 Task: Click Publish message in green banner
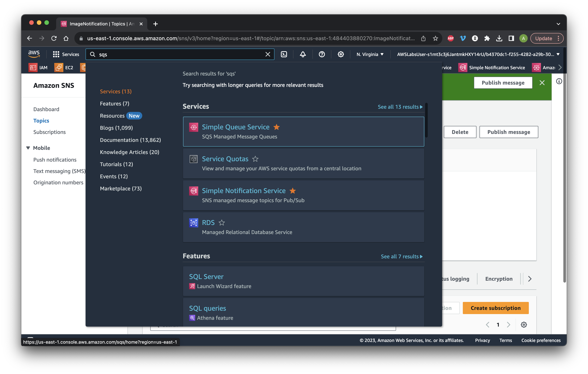tap(503, 82)
